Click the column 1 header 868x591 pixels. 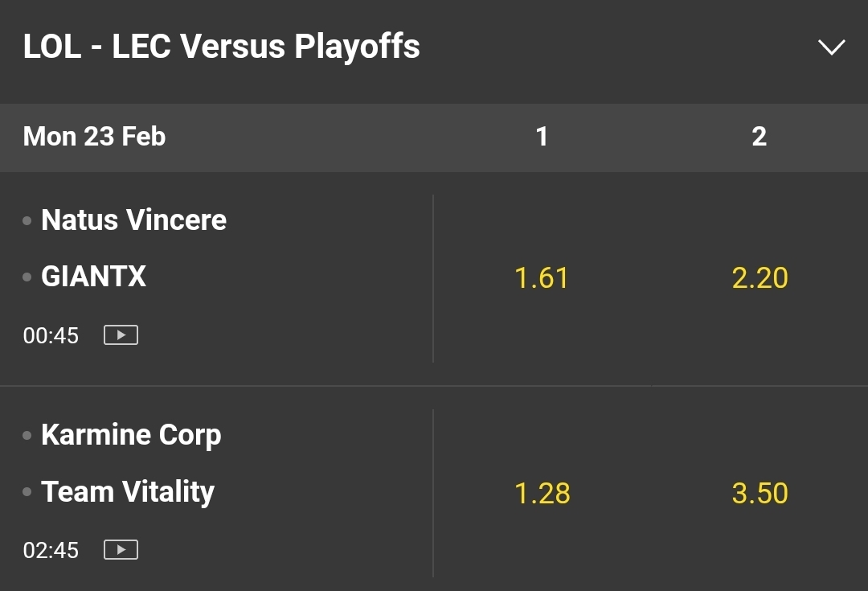542,137
